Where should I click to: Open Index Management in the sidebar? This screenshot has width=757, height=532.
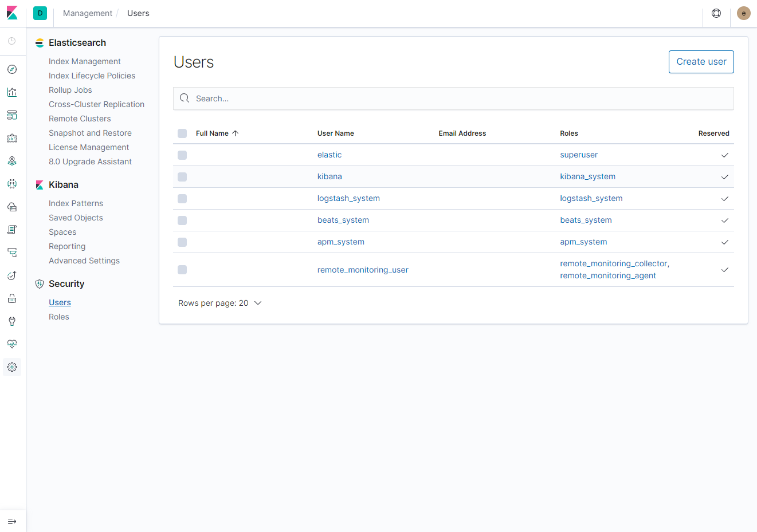[85, 61]
